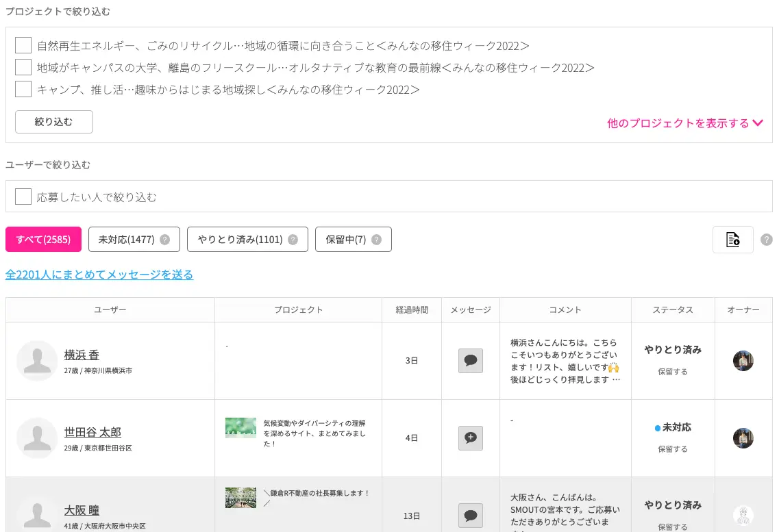This screenshot has height=532, width=779.
Task: Check キャンプ、推し活 project checkbox
Action: tap(23, 89)
